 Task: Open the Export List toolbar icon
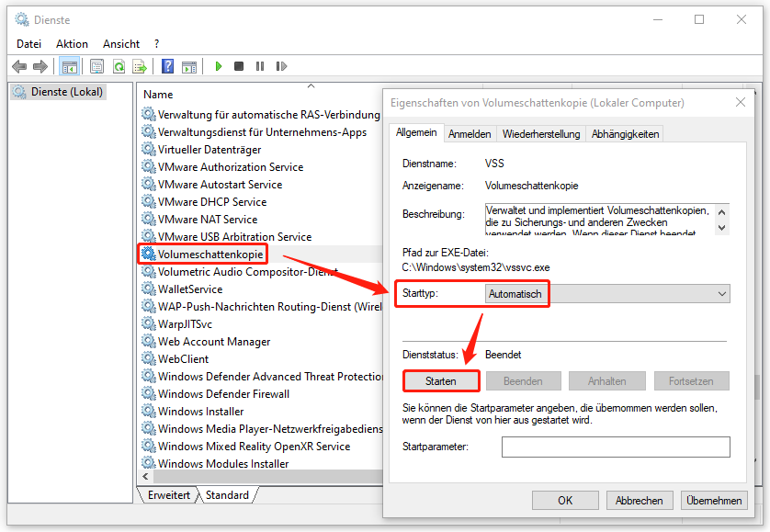(140, 65)
